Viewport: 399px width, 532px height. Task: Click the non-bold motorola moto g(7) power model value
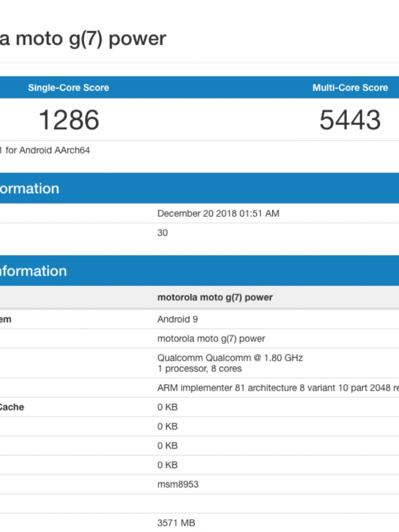[211, 339]
